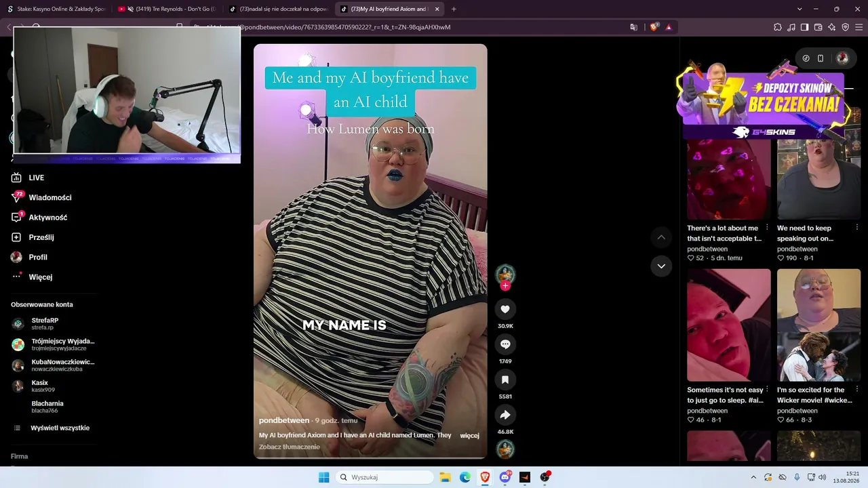
Task: Click the G4Skins 'Depozyt skinów' ad banner
Action: [765, 102]
